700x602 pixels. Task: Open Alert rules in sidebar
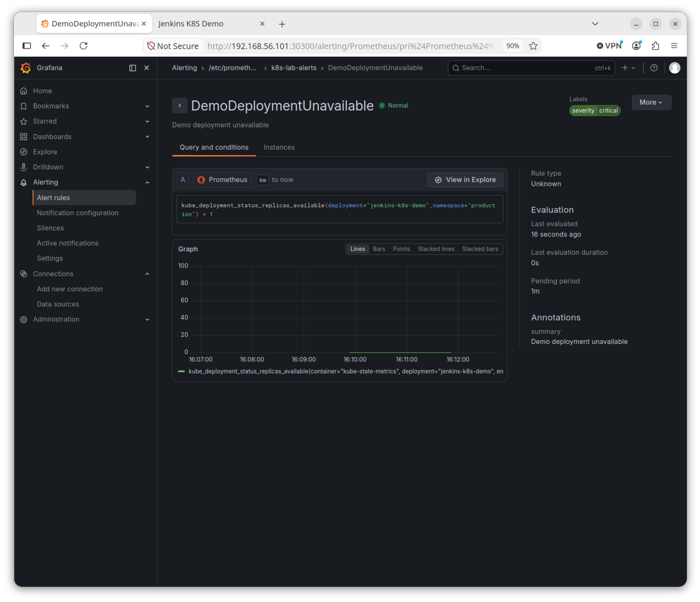pos(84,198)
